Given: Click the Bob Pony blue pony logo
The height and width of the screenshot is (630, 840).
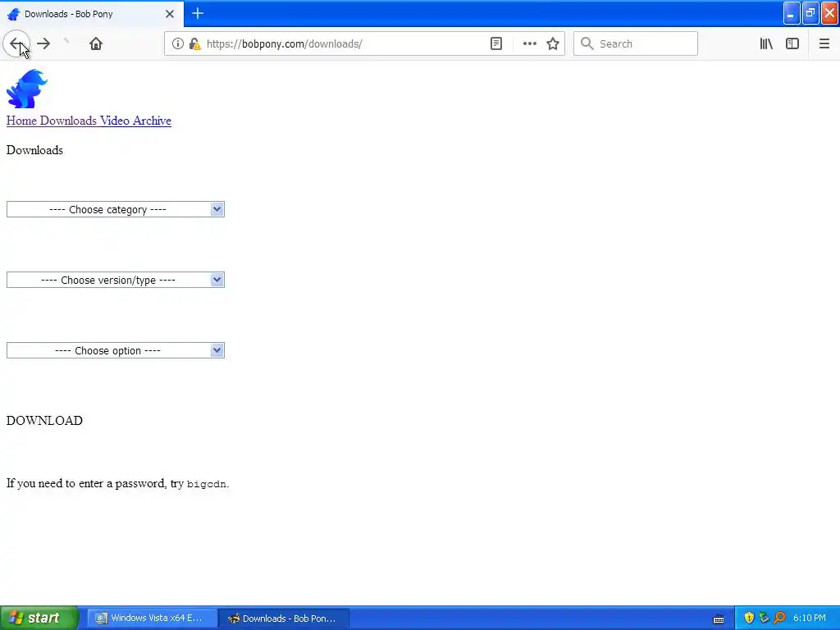Looking at the screenshot, I should coord(27,89).
